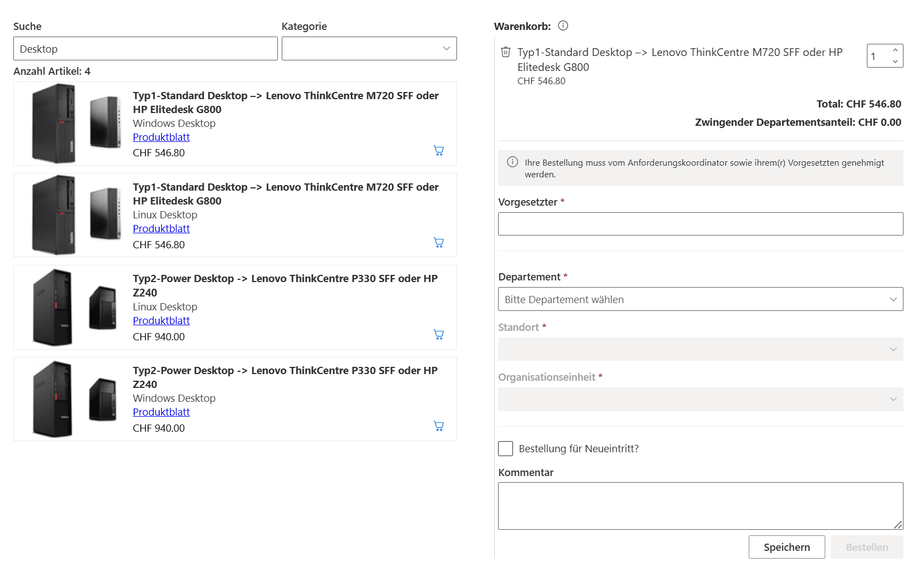Click the Speichern button

click(x=787, y=548)
